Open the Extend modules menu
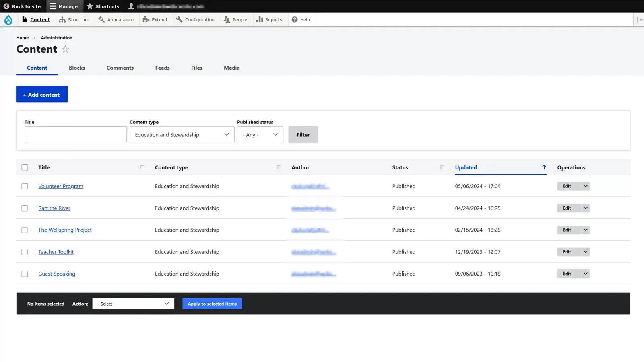Viewport: 644px width, 362px height. coord(155,20)
